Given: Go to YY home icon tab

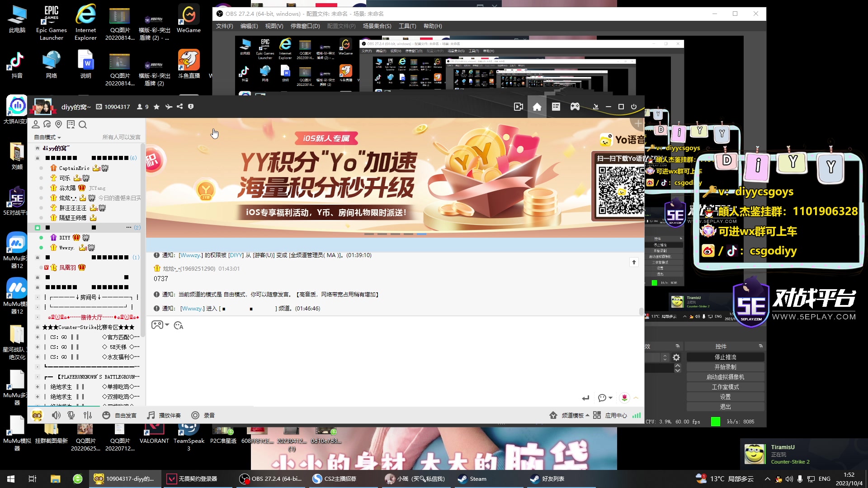Looking at the screenshot, I should pyautogui.click(x=537, y=107).
